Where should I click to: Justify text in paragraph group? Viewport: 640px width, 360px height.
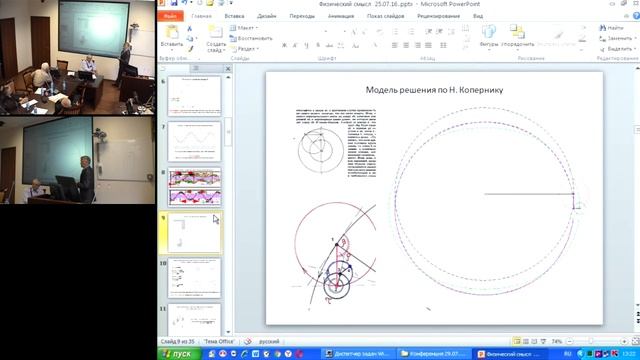click(x=428, y=45)
